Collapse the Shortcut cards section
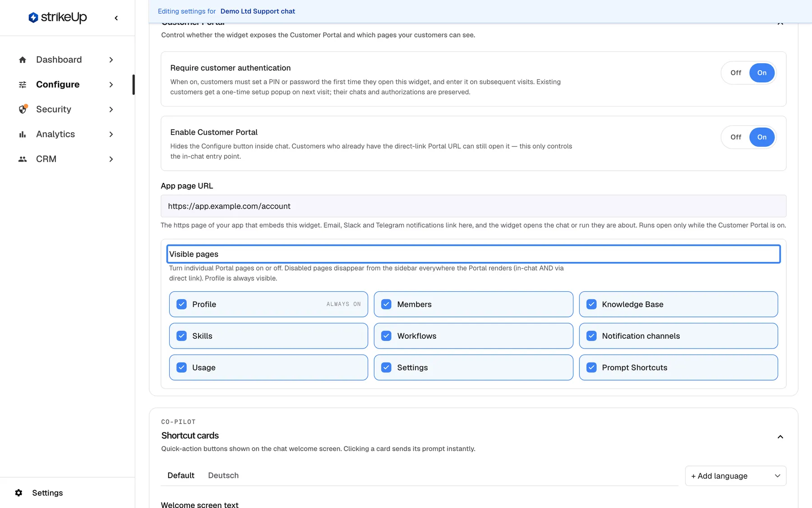Screen dimensions: 812x508 780,437
